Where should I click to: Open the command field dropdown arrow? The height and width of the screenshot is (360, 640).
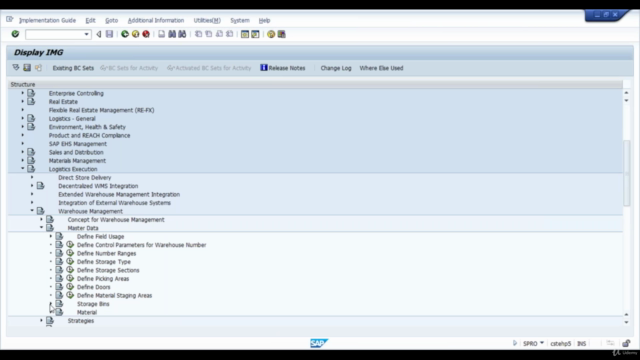(x=87, y=34)
